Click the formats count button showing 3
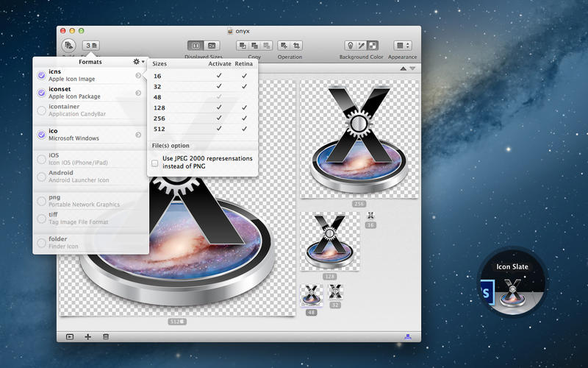588x368 pixels. pyautogui.click(x=91, y=46)
